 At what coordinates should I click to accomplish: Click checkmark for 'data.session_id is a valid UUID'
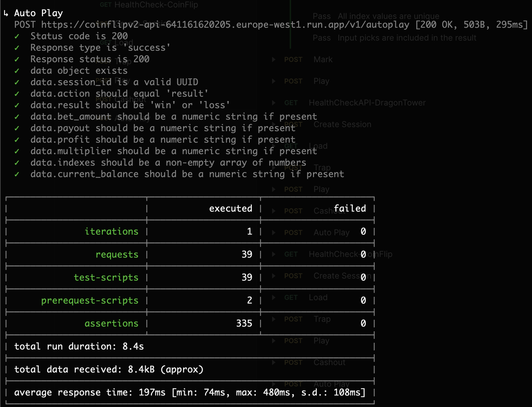tap(17, 82)
